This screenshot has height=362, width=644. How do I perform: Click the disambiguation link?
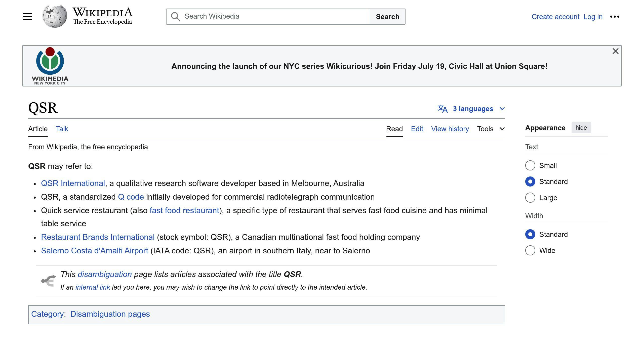tap(105, 274)
